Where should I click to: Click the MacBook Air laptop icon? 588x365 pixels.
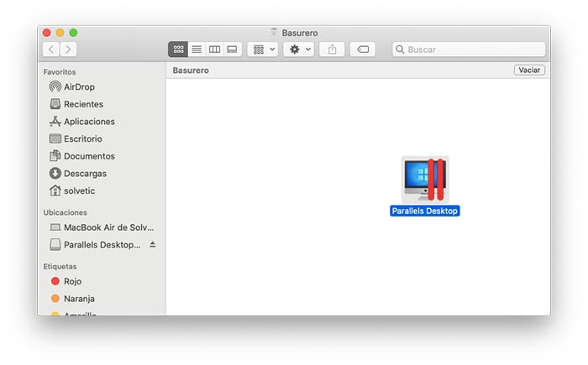pyautogui.click(x=55, y=227)
